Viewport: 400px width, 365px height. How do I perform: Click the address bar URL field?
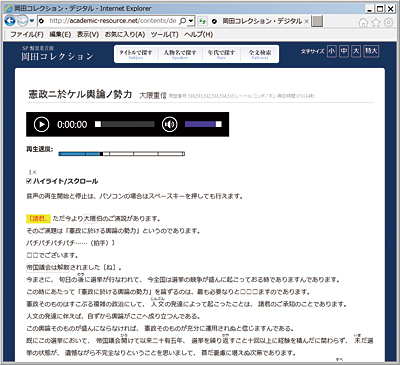pos(113,21)
